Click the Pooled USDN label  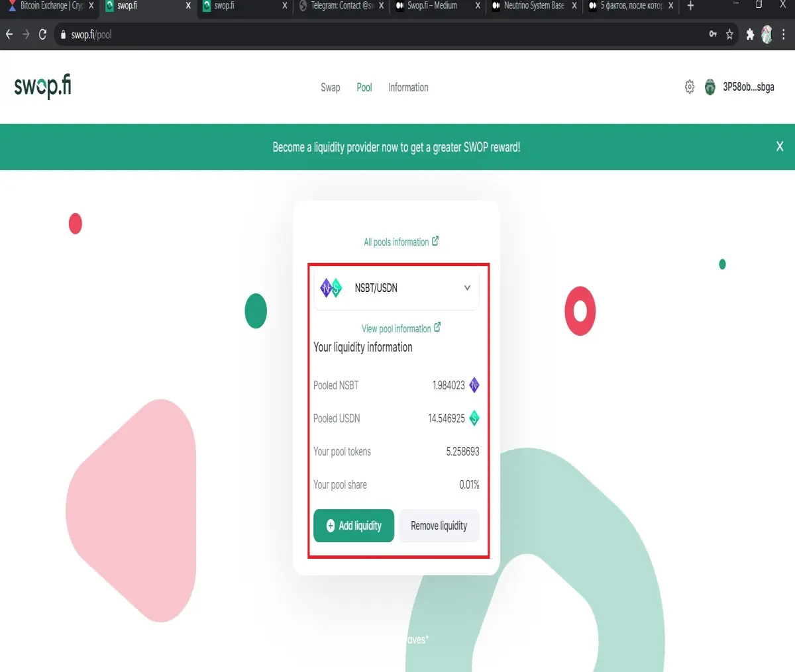(337, 418)
